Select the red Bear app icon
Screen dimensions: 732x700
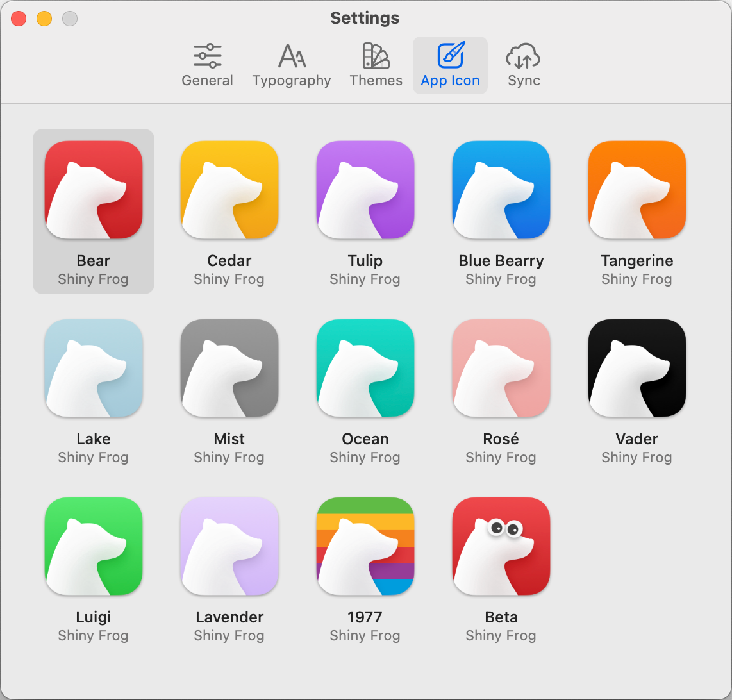click(x=94, y=190)
